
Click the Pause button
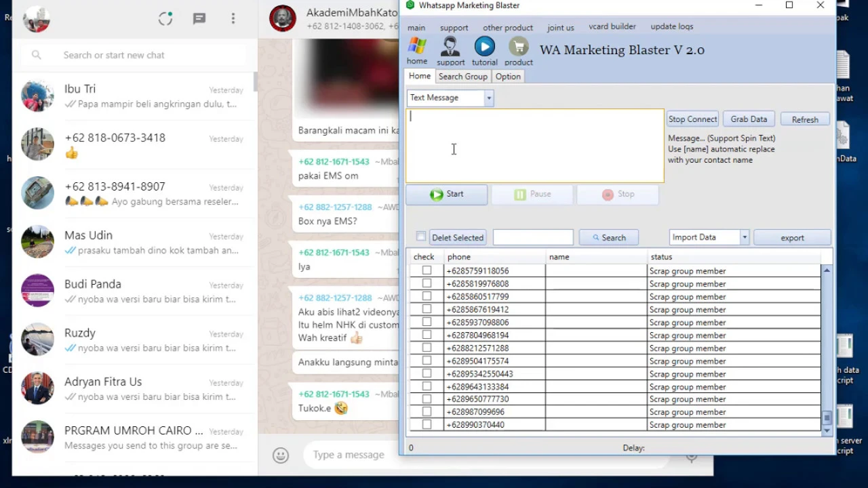point(532,195)
